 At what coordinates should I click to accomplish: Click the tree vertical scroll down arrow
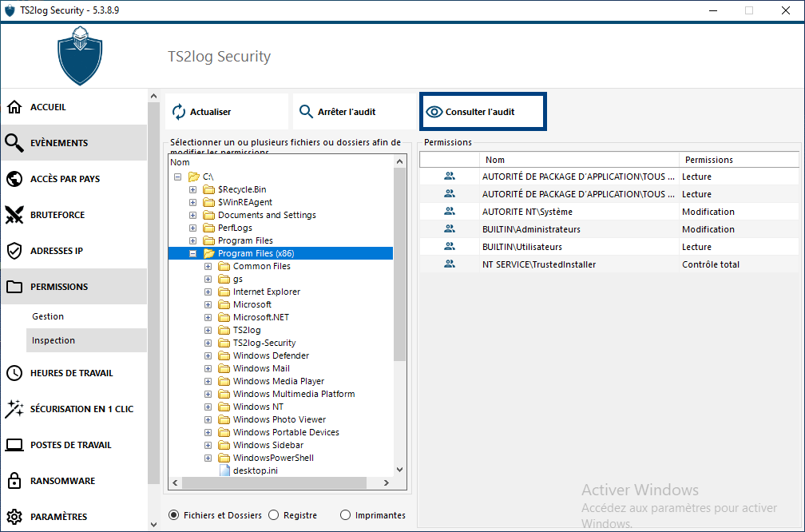[x=400, y=470]
